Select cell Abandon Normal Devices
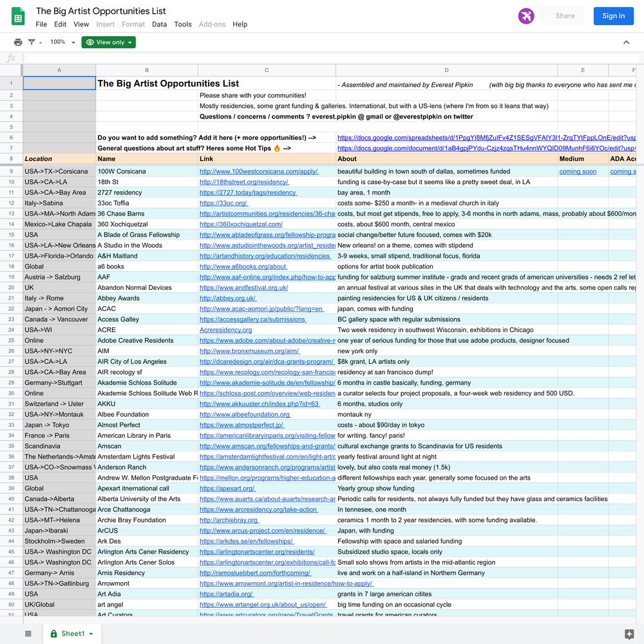This screenshot has height=644, width=644. (147, 287)
